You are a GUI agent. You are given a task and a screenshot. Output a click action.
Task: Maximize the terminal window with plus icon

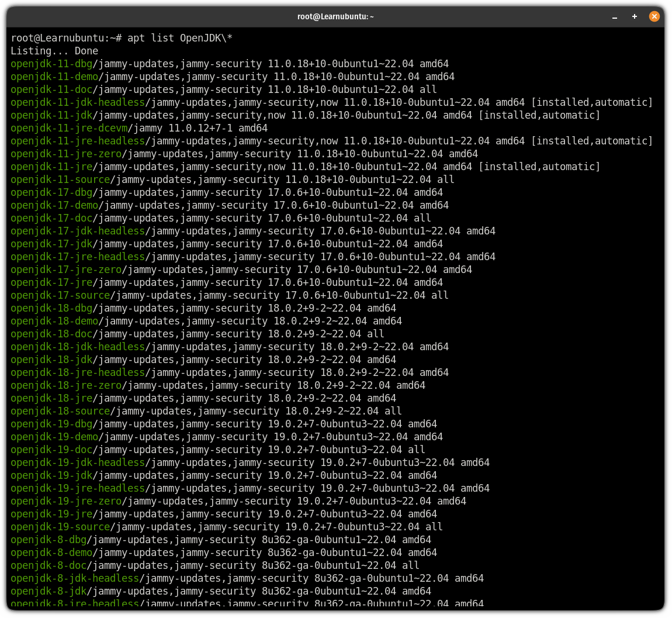coord(634,17)
